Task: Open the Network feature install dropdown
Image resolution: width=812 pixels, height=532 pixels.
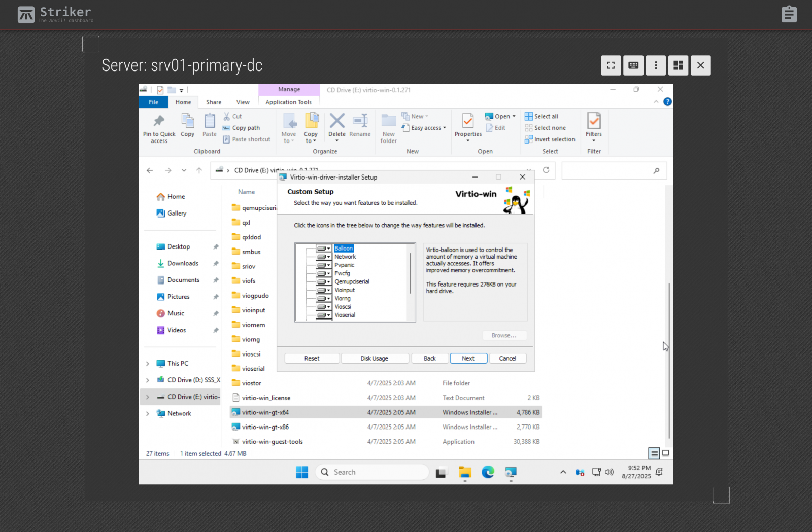Action: pyautogui.click(x=324, y=257)
